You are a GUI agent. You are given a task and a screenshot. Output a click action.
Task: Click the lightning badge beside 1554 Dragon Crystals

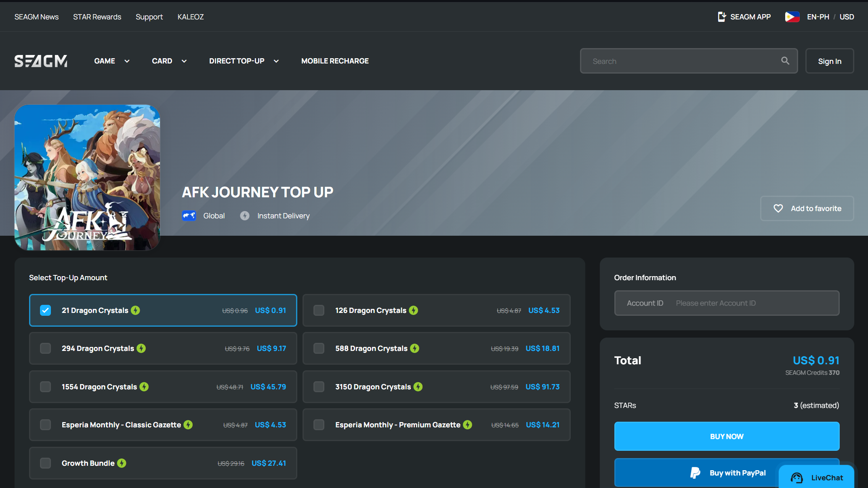[144, 387]
